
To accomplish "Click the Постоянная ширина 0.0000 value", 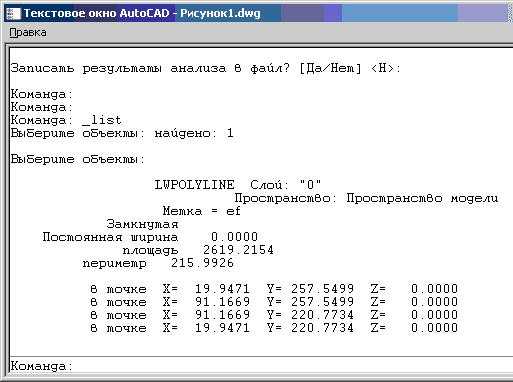I will coord(235,237).
